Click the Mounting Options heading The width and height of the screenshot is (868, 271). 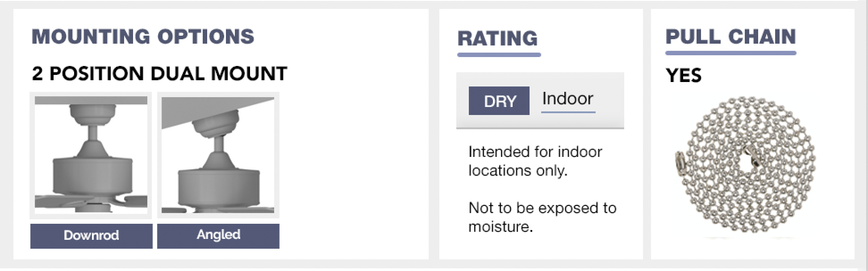point(143,37)
